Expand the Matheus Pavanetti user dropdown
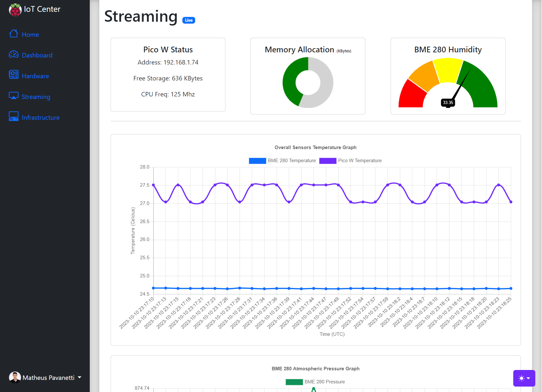This screenshot has height=392, width=542. pyautogui.click(x=45, y=378)
